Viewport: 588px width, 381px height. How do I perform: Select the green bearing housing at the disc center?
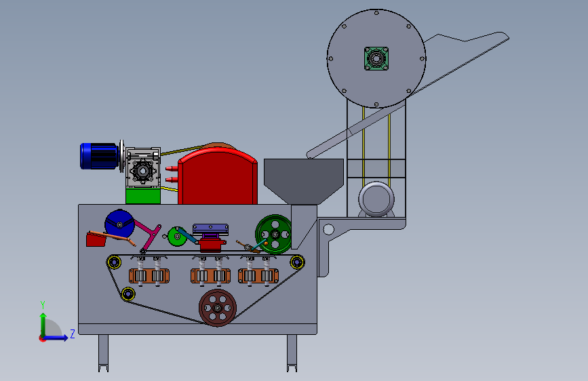pos(376,58)
